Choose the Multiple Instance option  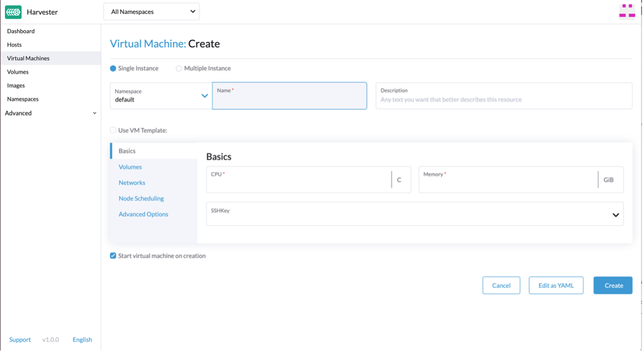179,69
